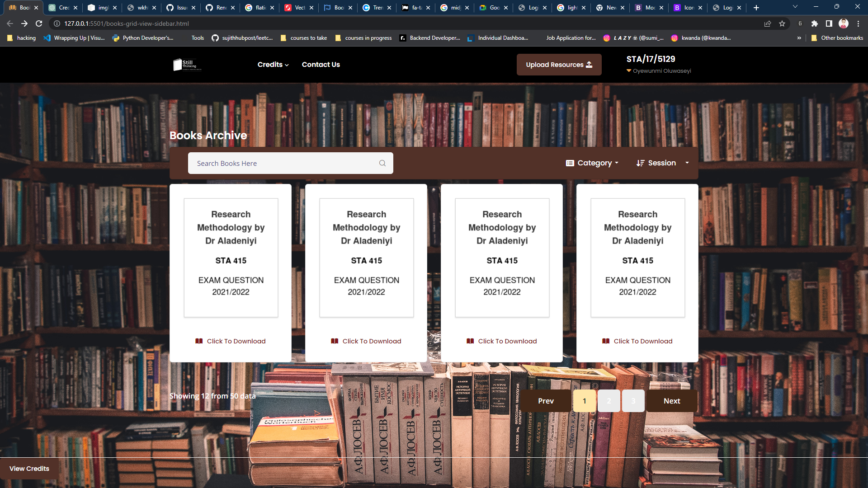Click the search magnifier icon in the search bar
The height and width of the screenshot is (488, 868).
pyautogui.click(x=382, y=163)
